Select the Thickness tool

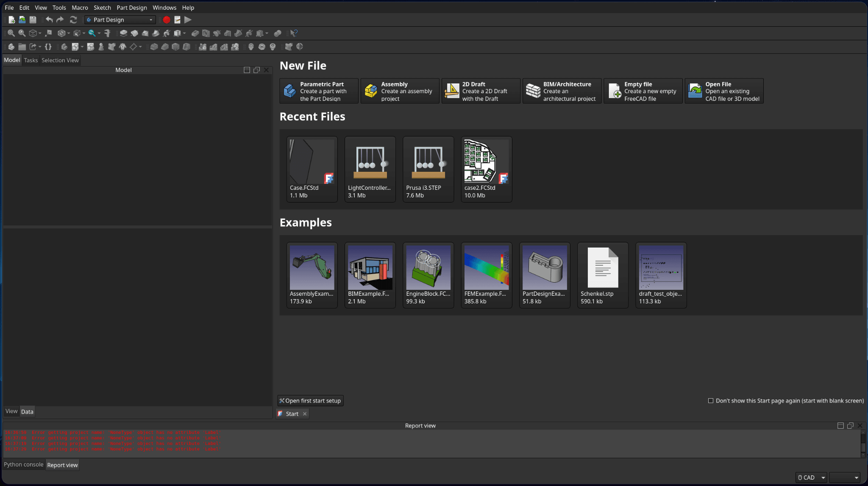click(186, 47)
